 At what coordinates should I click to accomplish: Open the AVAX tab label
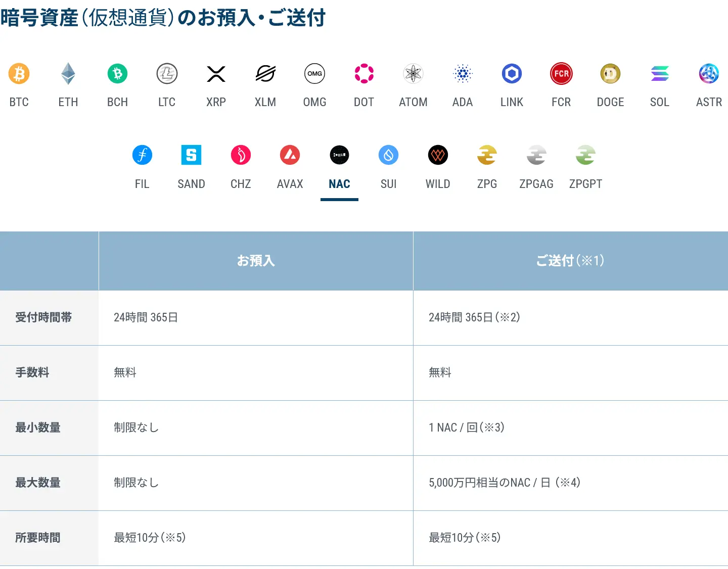pos(290,184)
